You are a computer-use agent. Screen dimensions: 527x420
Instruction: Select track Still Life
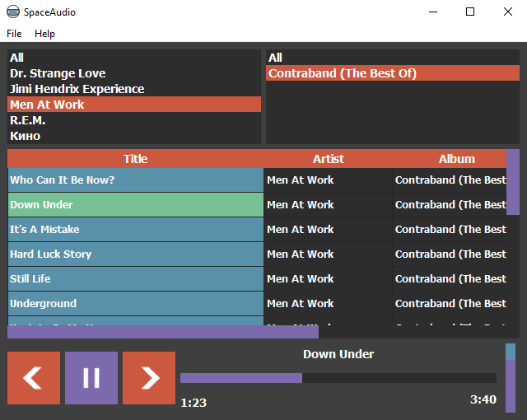point(136,279)
